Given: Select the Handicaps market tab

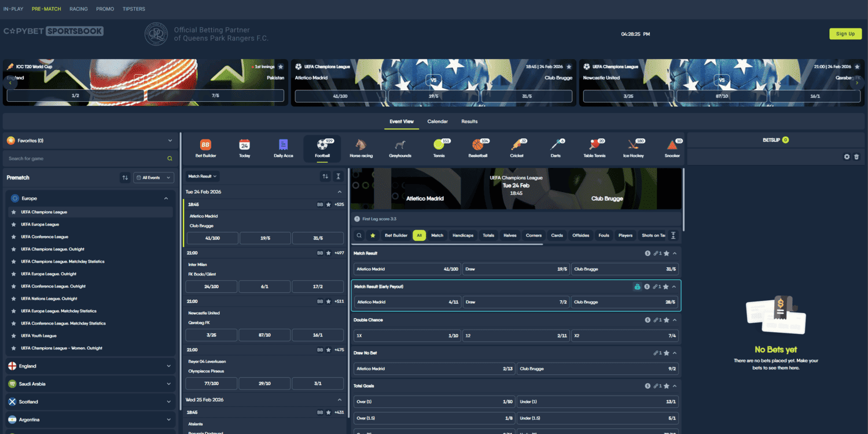Looking at the screenshot, I should [x=463, y=236].
